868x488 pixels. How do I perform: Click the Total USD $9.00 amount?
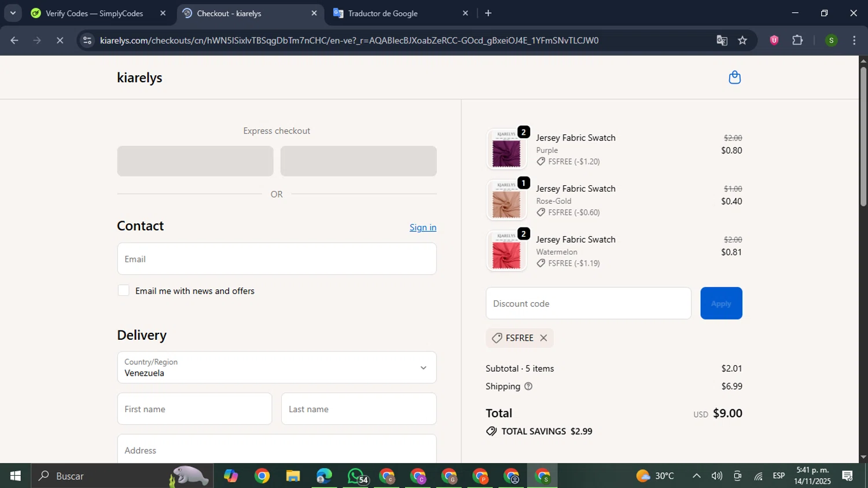click(x=727, y=413)
